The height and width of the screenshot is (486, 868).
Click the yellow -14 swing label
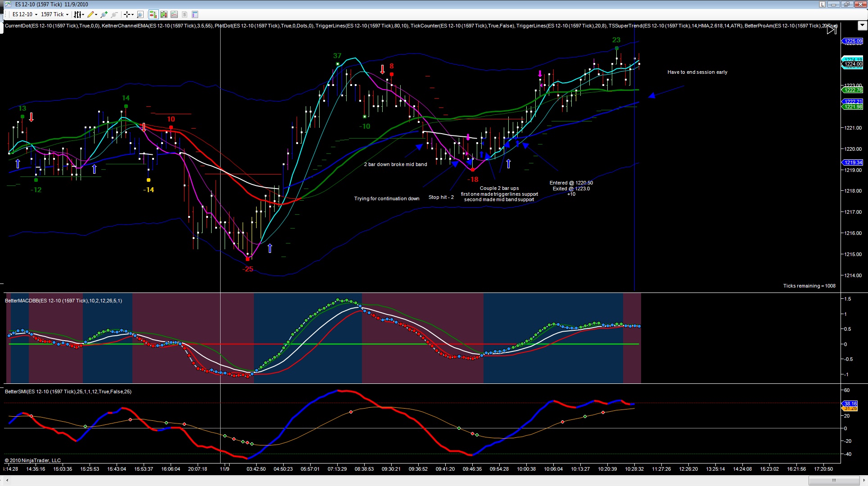click(x=149, y=190)
